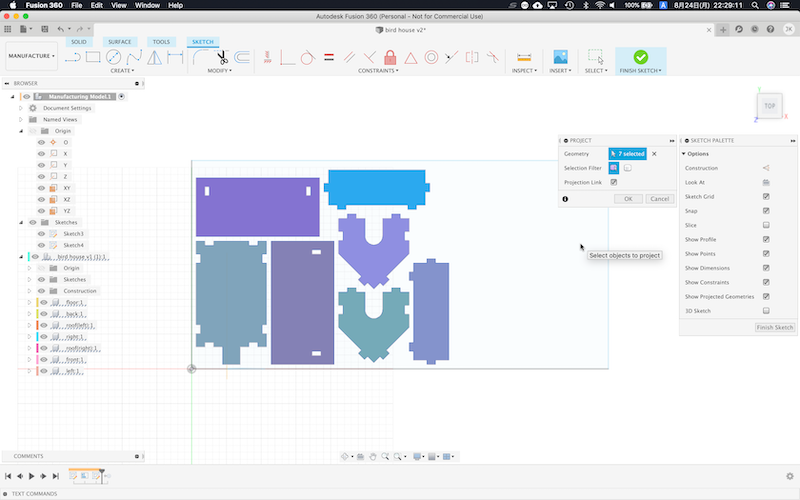Viewport: 800px width, 500px height.
Task: Open the File menu in menu bar
Action: 77,5
